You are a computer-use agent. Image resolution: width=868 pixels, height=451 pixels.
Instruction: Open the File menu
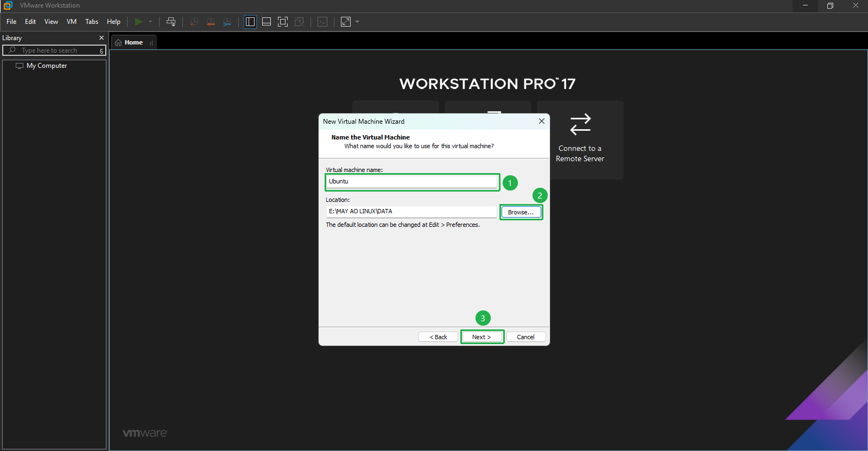click(11, 22)
